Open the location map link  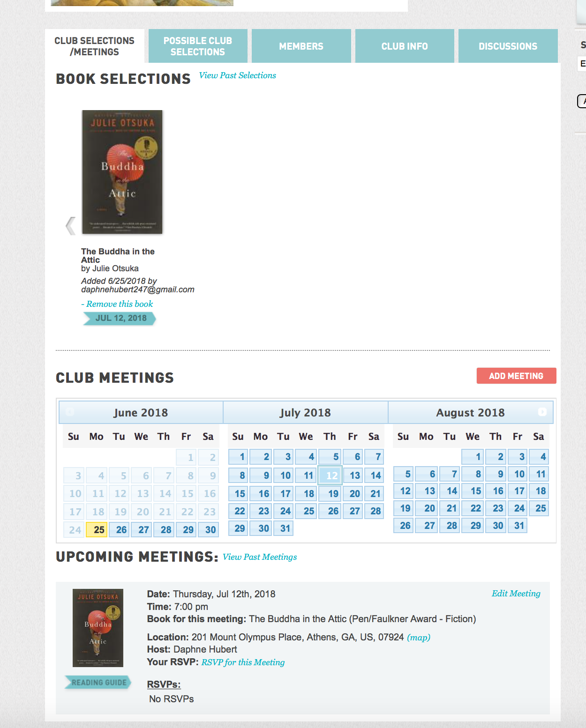(419, 638)
